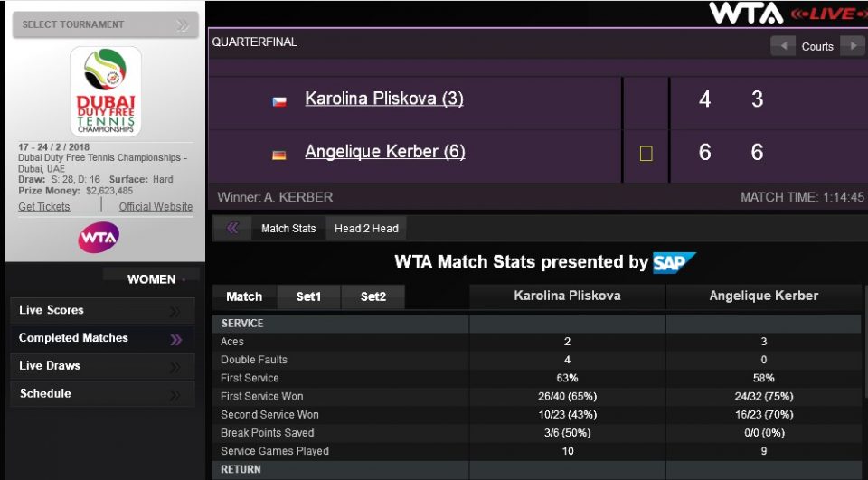Viewport: 868px width, 480px height.
Task: Click the Czech flag beside Pliskova
Action: 279,101
